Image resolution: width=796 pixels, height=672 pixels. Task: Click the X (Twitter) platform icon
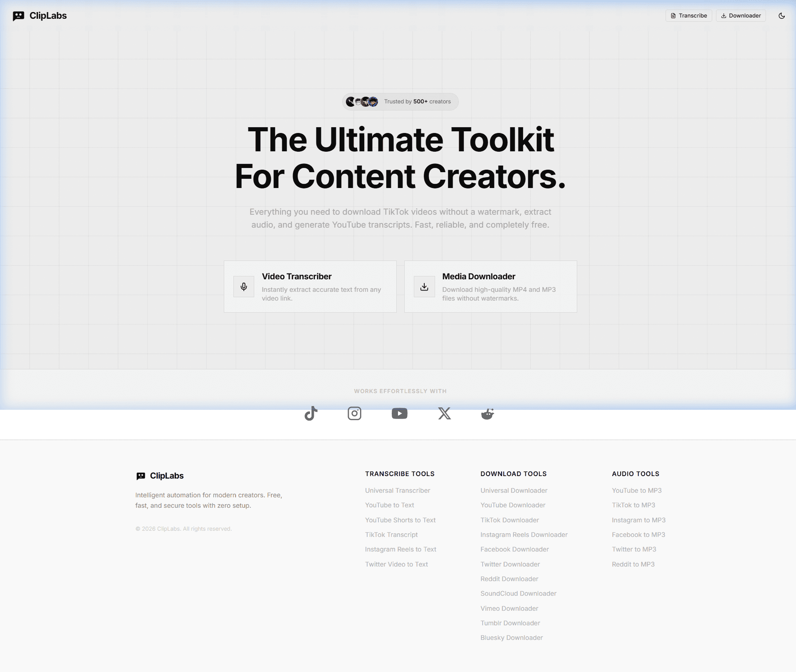pyautogui.click(x=445, y=414)
